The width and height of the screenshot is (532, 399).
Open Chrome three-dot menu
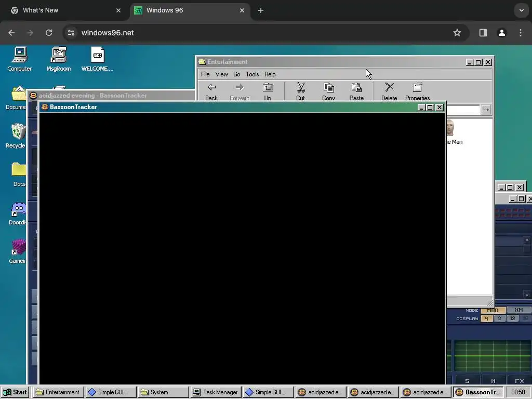521,33
